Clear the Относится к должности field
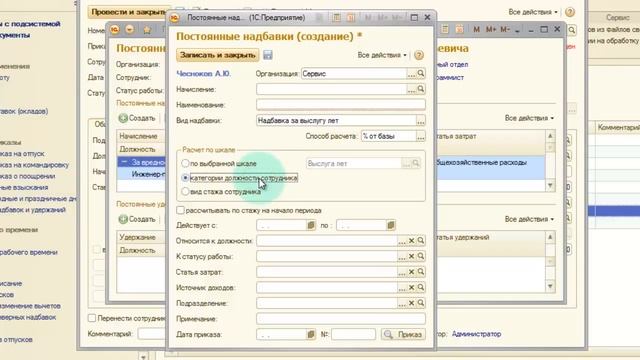The image size is (640, 360). [x=411, y=241]
